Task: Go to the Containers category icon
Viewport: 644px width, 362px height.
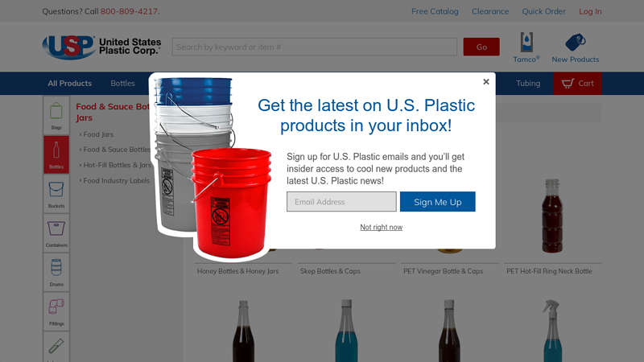Action: point(56,232)
